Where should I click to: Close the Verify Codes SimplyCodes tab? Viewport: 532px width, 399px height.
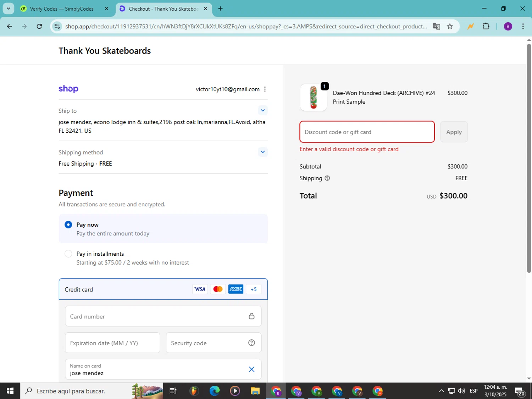pos(106,9)
